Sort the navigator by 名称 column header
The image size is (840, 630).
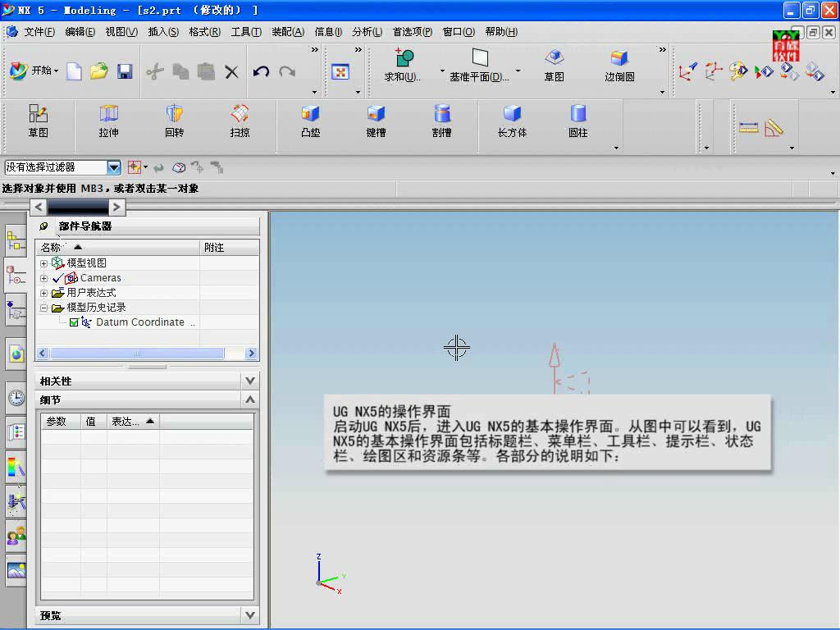117,248
